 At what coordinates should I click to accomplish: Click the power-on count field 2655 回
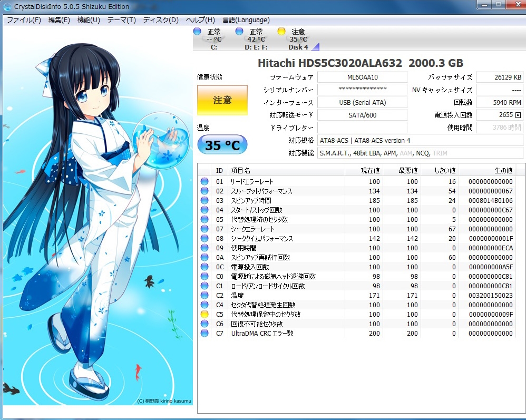(x=500, y=115)
